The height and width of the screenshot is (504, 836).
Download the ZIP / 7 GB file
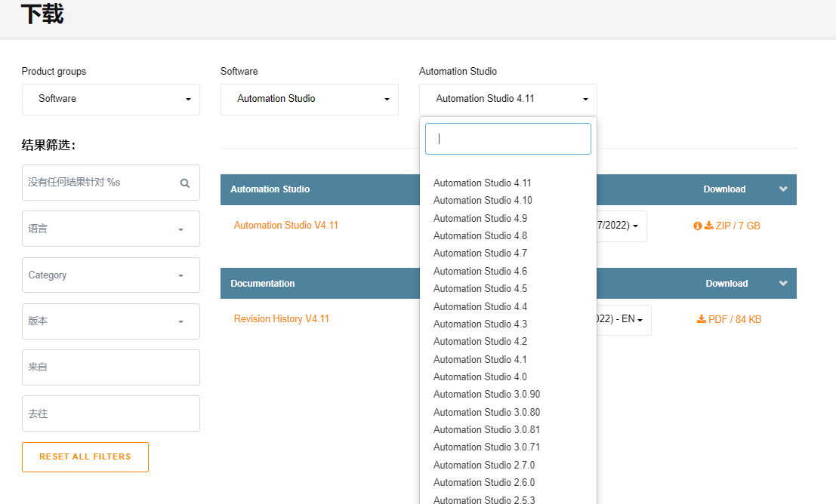(732, 226)
